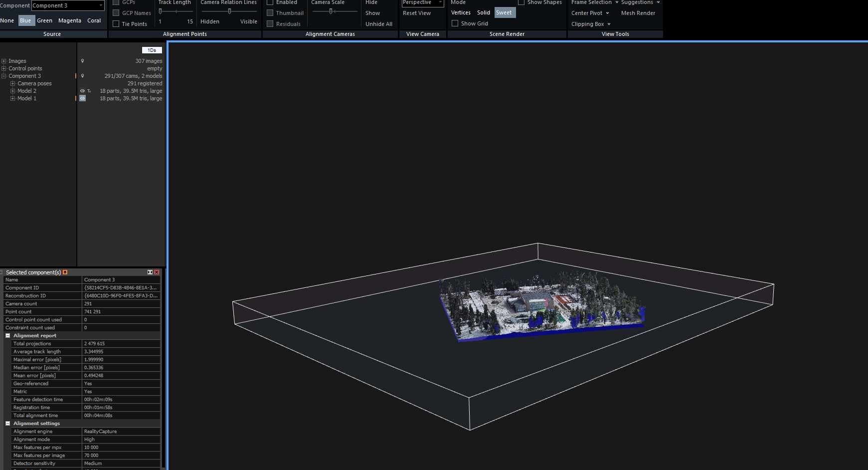
Task: Check the Show Grid option
Action: coord(455,23)
